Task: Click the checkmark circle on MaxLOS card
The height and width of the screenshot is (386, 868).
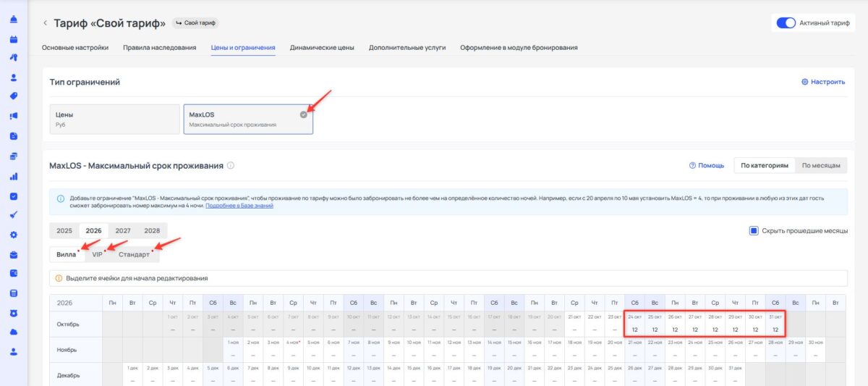Action: point(304,114)
